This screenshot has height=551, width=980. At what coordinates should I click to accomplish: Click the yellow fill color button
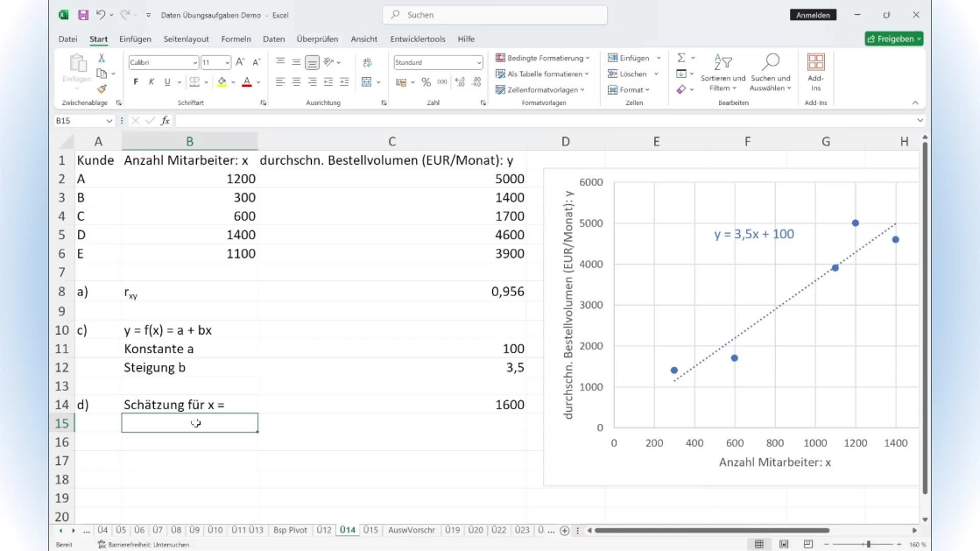tap(222, 82)
